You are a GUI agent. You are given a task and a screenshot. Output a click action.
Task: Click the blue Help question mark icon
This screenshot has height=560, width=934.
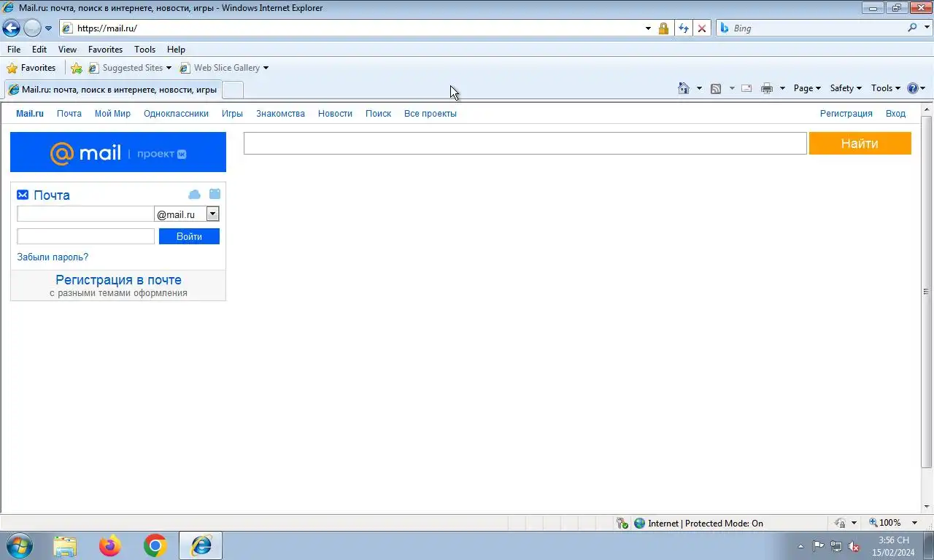912,88
